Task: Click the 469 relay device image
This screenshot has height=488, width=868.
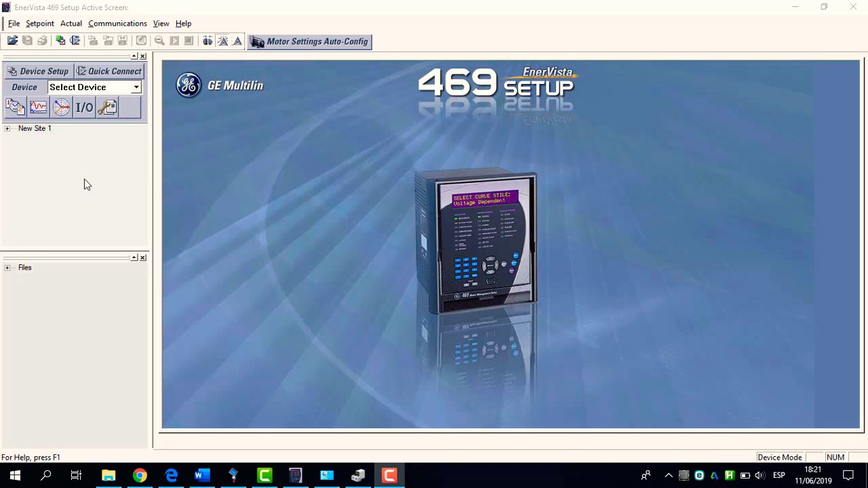Action: click(x=475, y=241)
